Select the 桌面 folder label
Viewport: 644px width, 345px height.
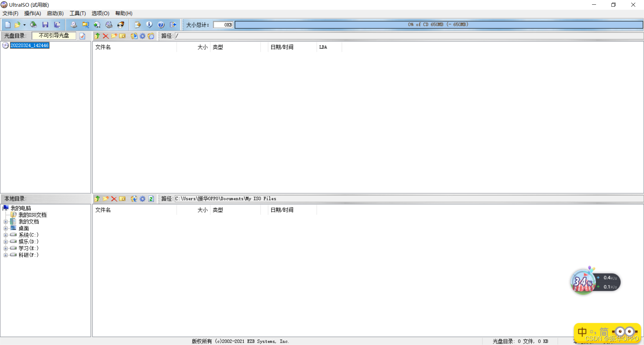(24, 228)
